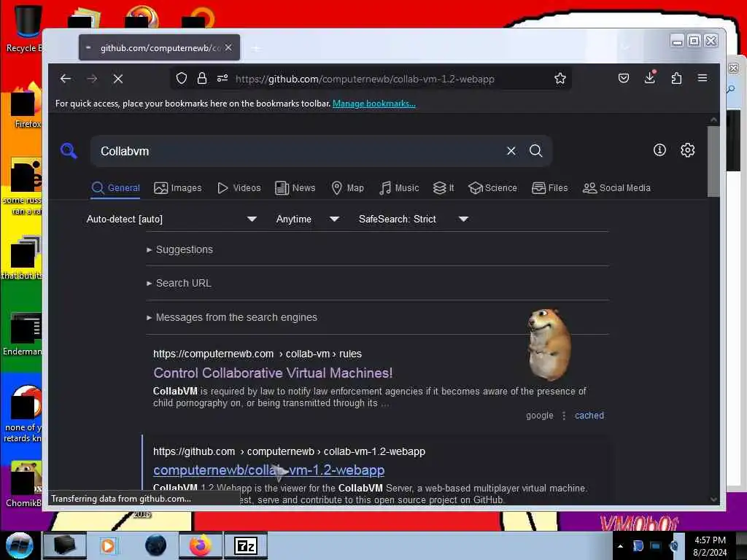This screenshot has width=747, height=560.
Task: Open the site permissions icon in address bar
Action: [x=222, y=78]
